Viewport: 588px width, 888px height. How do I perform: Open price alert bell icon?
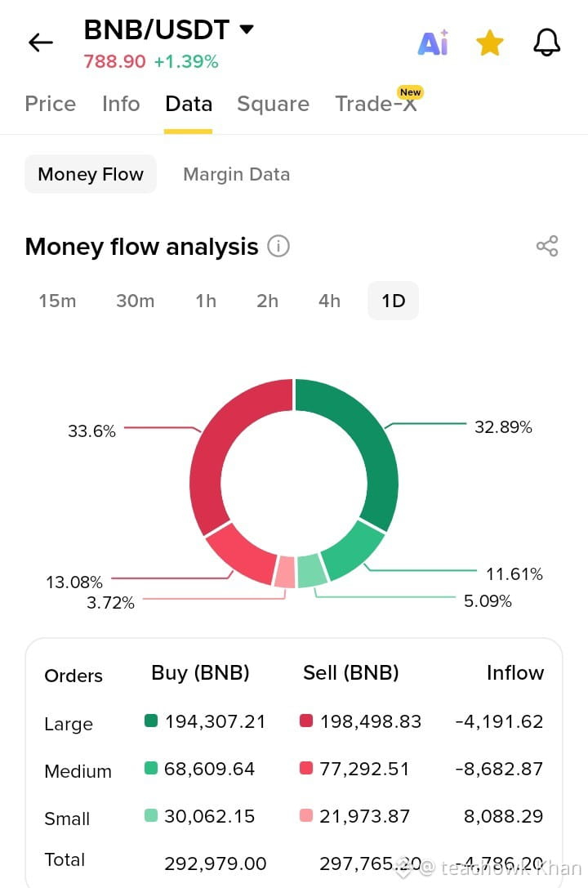coord(546,42)
